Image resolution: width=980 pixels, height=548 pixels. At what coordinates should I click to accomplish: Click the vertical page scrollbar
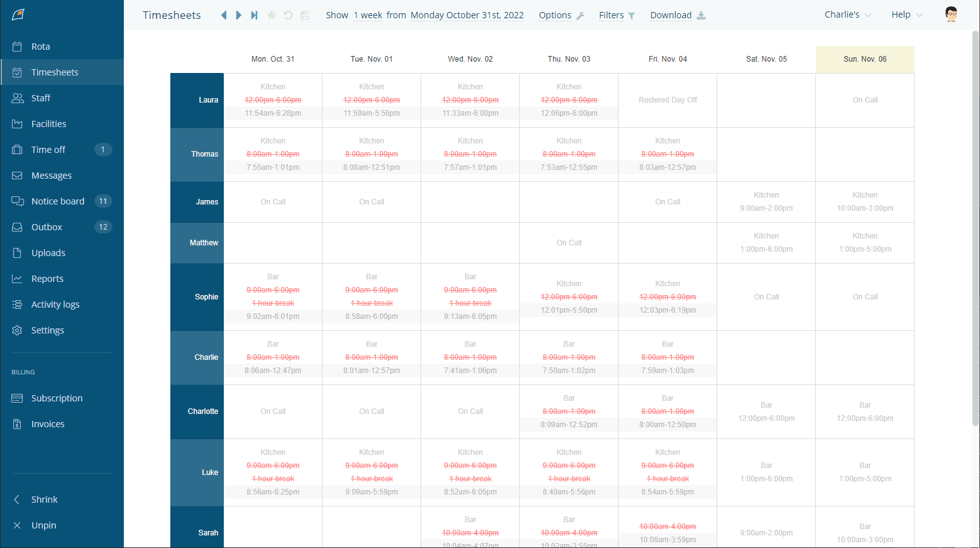[x=976, y=226]
